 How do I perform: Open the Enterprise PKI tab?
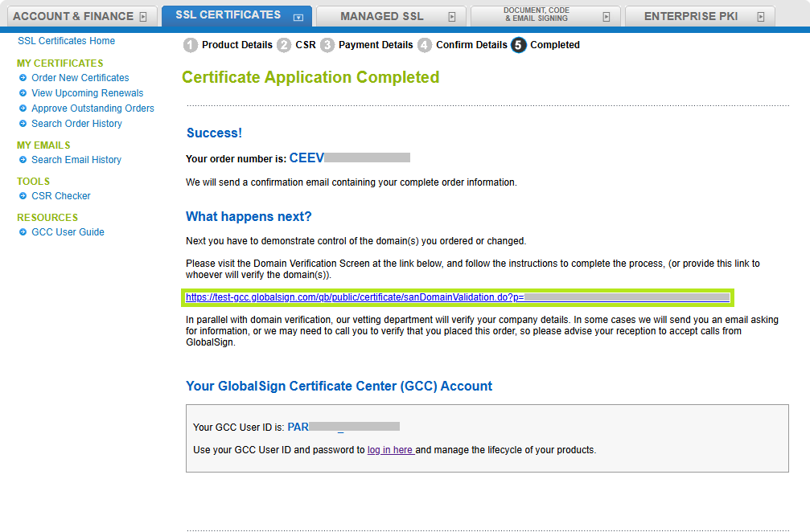pyautogui.click(x=690, y=16)
